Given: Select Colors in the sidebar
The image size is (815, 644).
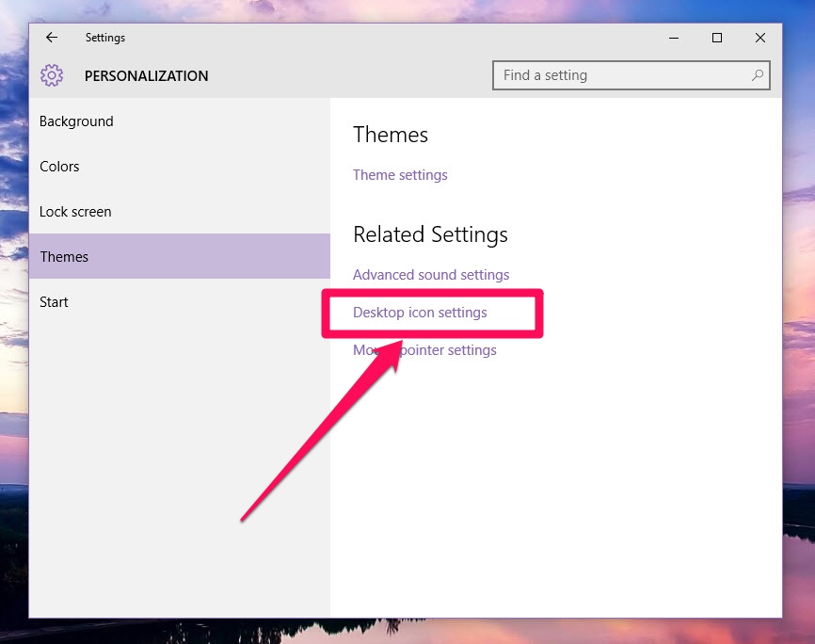Looking at the screenshot, I should coord(59,166).
